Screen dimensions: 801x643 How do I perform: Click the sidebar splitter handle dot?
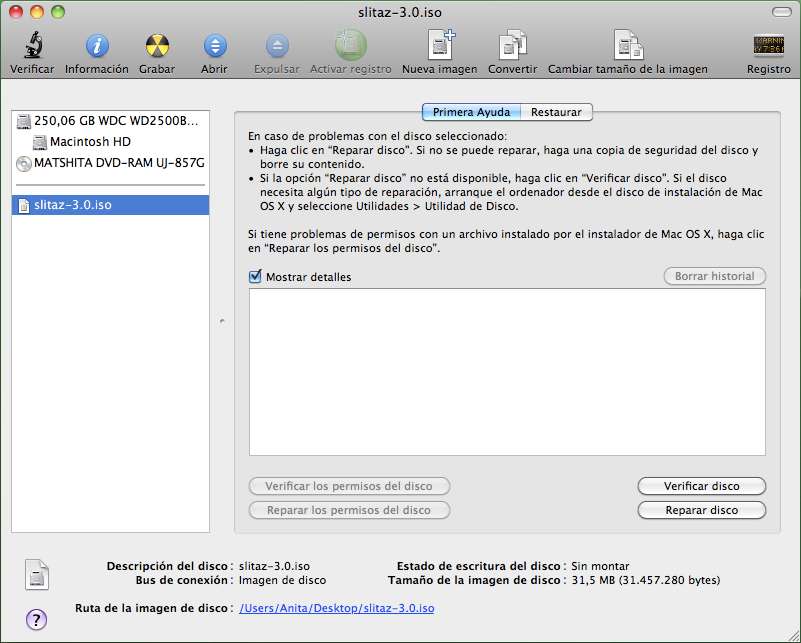pos(222,321)
